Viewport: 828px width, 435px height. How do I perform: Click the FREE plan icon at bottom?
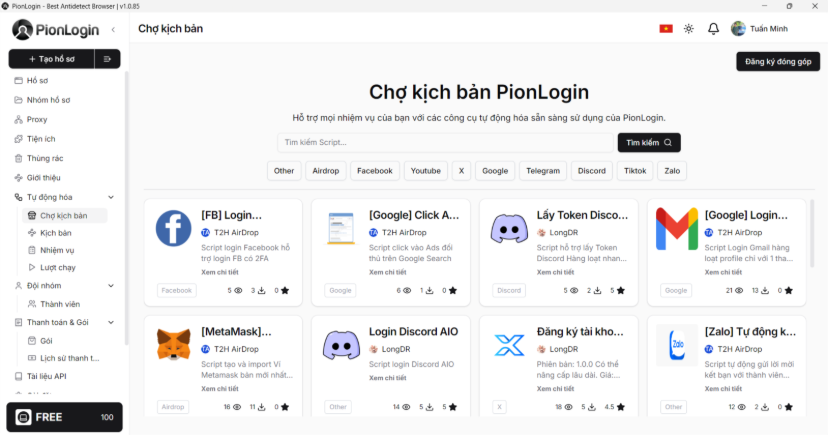[x=23, y=417]
